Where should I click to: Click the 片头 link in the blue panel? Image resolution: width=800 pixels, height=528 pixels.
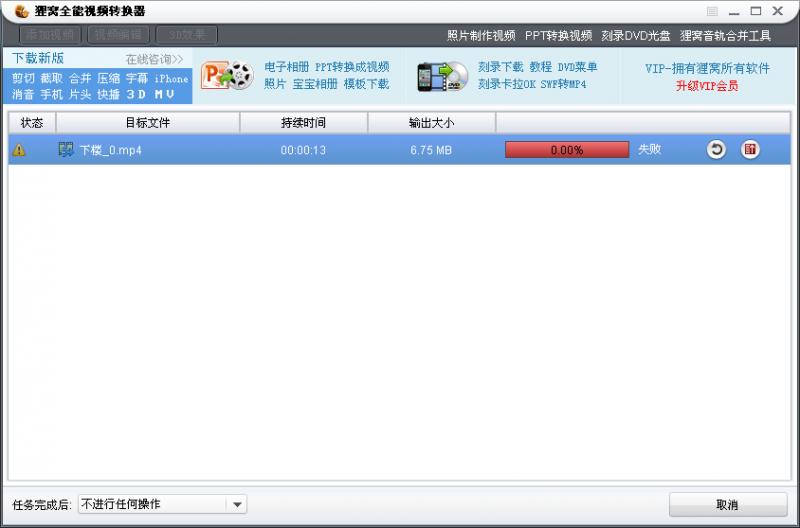pos(80,94)
